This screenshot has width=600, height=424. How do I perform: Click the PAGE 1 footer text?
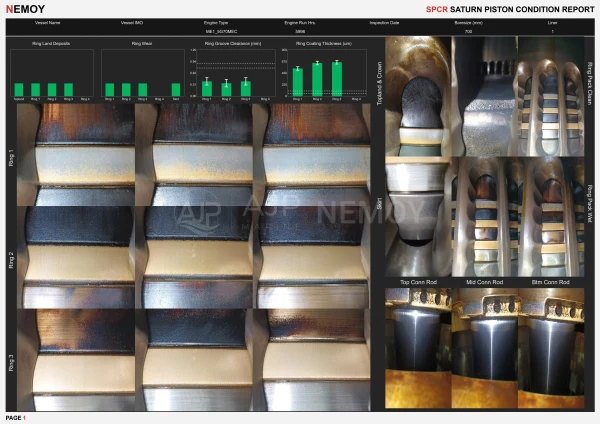(x=16, y=418)
